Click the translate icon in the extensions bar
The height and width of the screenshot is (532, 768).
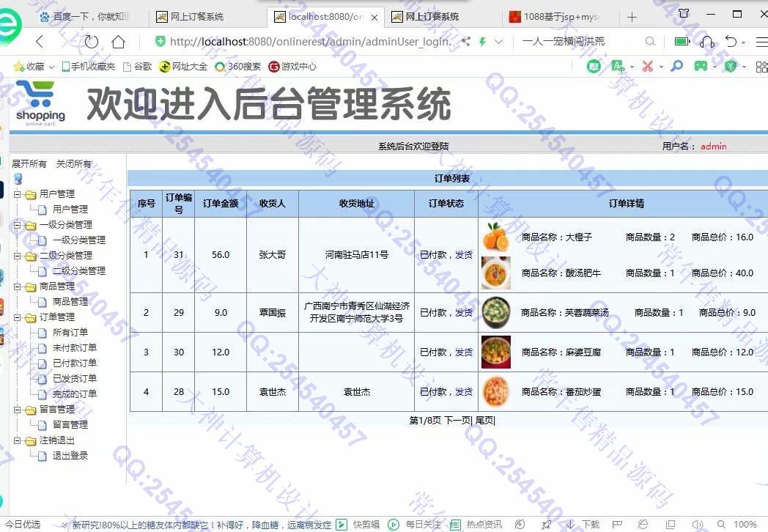point(618,66)
